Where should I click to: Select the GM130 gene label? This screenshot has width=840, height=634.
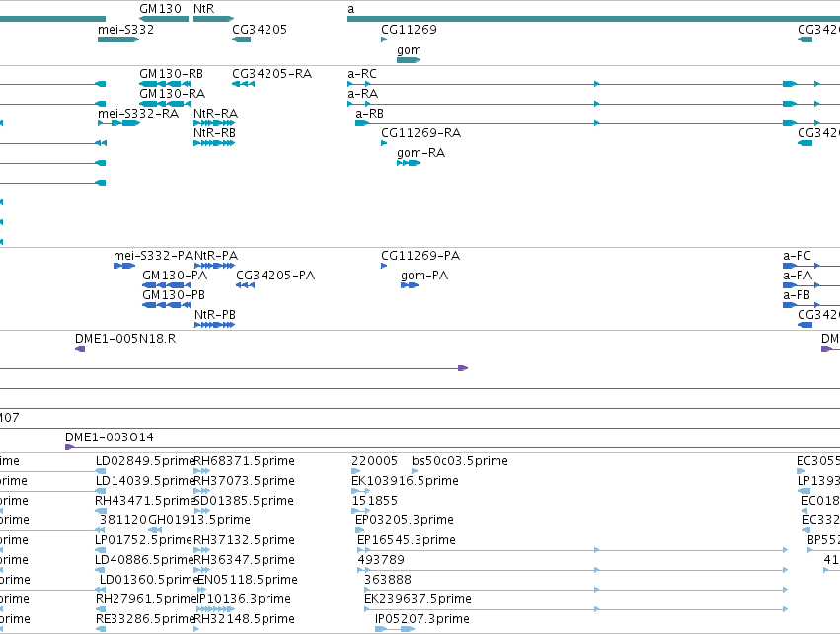pos(160,9)
